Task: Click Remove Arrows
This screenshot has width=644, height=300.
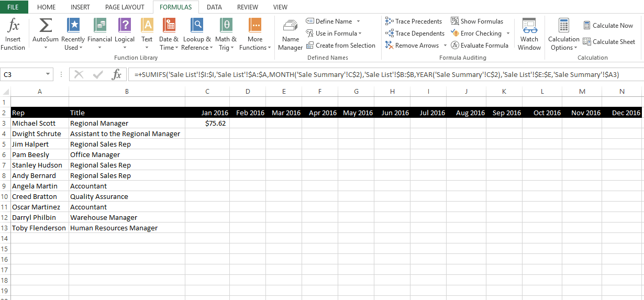Action: (x=412, y=46)
